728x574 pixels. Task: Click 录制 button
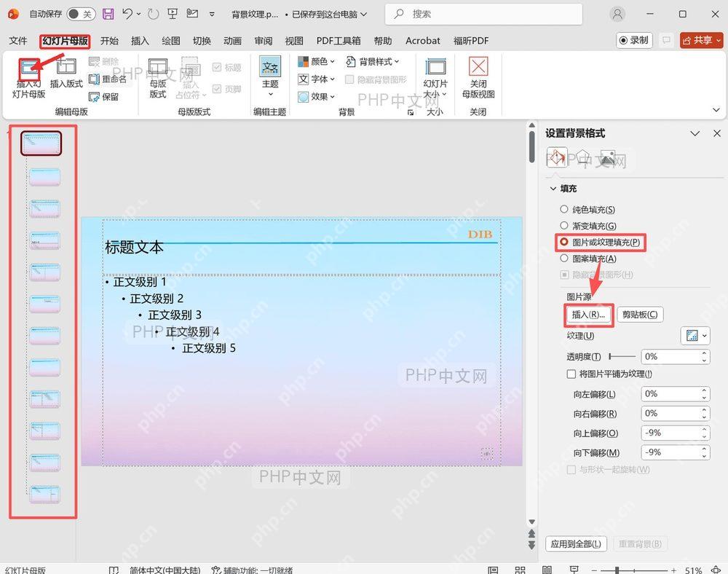[634, 40]
